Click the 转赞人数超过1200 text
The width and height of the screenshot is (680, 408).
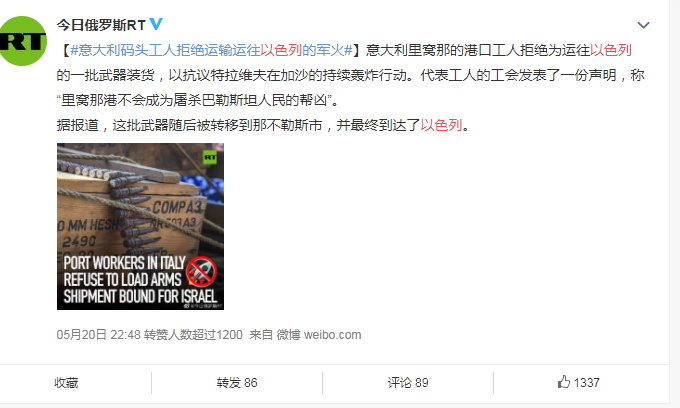click(193, 335)
